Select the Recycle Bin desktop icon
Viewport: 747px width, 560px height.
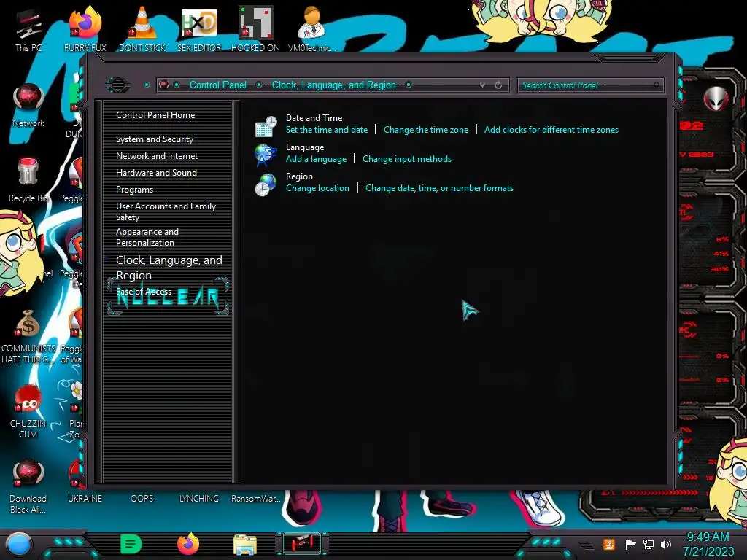28,181
